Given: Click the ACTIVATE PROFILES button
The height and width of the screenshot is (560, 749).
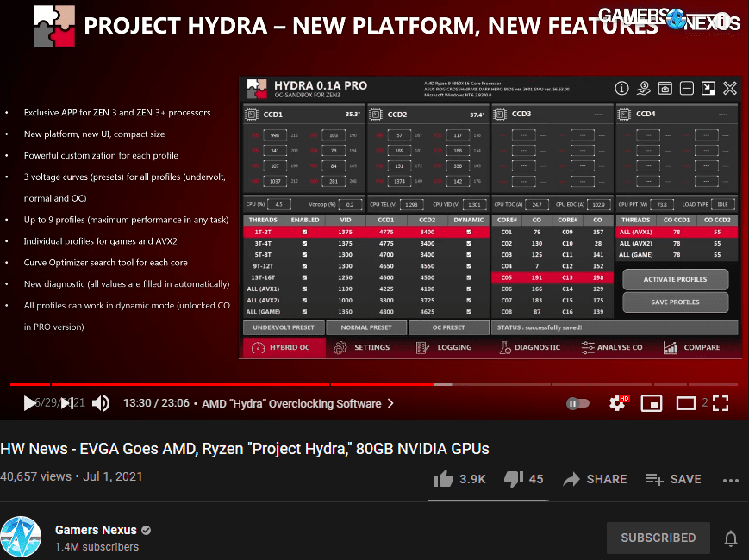Looking at the screenshot, I should pyautogui.click(x=676, y=279).
